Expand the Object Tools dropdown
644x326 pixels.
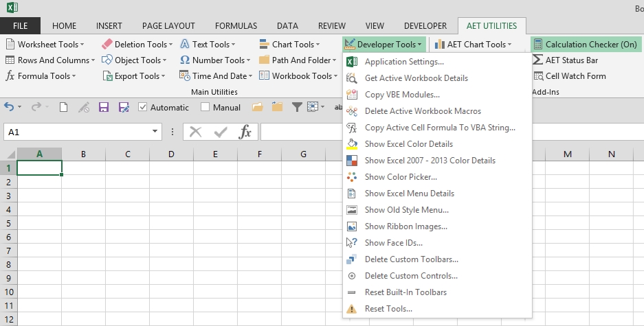134,60
